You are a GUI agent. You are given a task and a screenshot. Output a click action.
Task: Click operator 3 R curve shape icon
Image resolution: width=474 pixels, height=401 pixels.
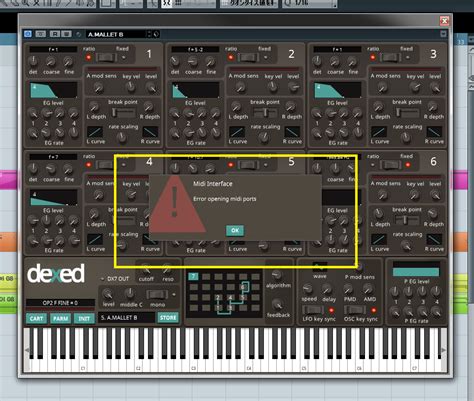coord(434,132)
